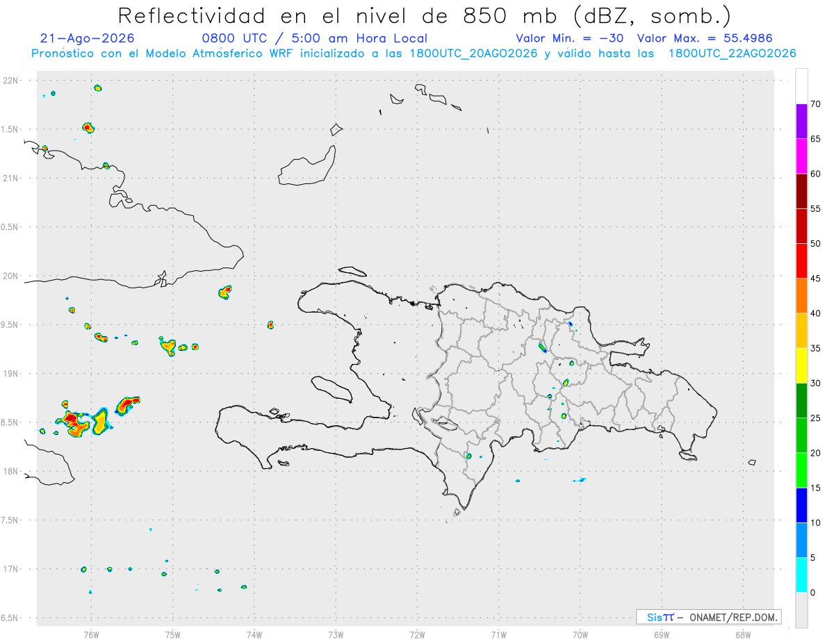Click the purple 65-70 dBZ colorbar segment

tap(801, 122)
